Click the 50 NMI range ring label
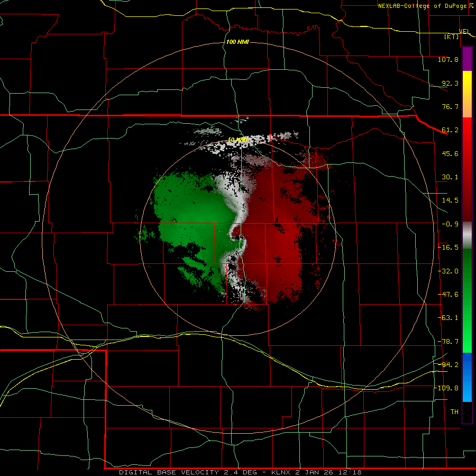This screenshot has width=476, height=476. pos(237,140)
